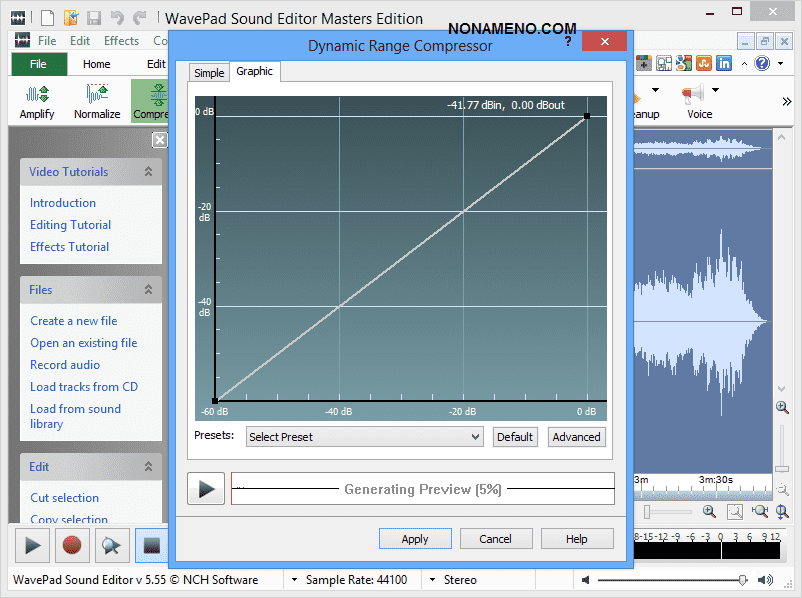Open the Voice effects tool

tap(699, 100)
